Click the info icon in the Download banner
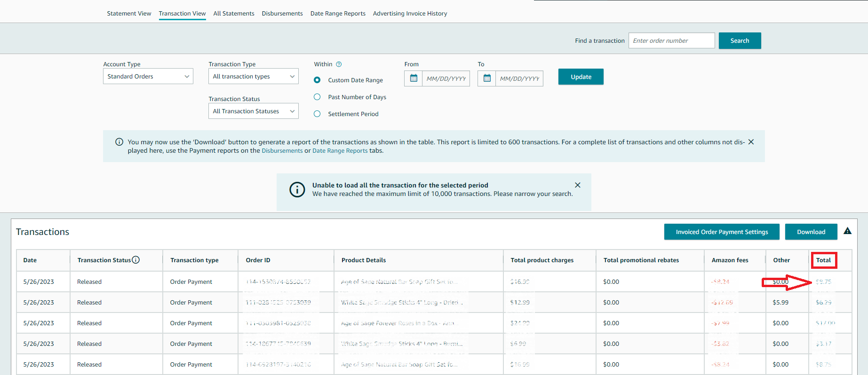Image resolution: width=868 pixels, height=375 pixels. click(x=119, y=142)
